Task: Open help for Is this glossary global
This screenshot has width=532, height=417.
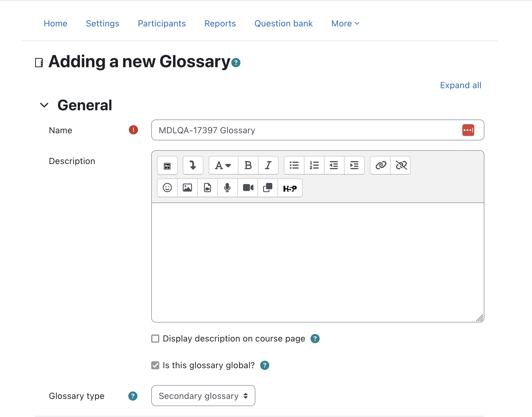Action: click(x=265, y=365)
